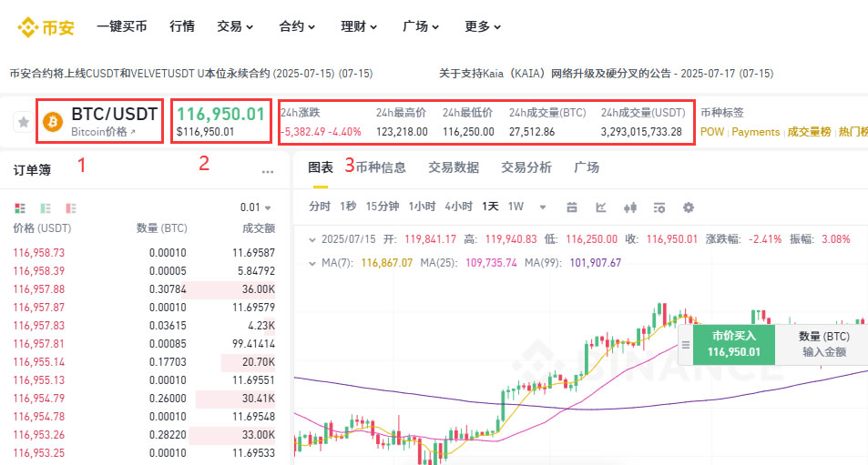Screen dimensions: 868x465
Task: Open the 广场 top navigation dropdown
Action: pos(421,26)
